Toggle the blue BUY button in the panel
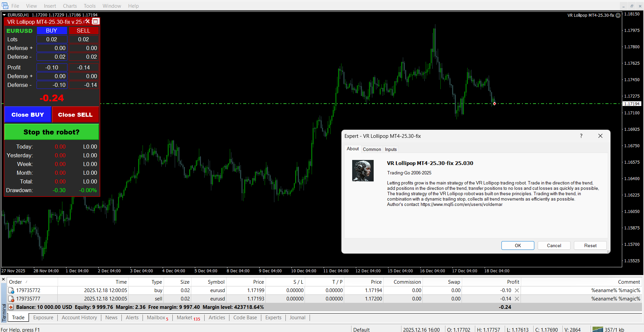This screenshot has height=332, width=644. coord(52,31)
